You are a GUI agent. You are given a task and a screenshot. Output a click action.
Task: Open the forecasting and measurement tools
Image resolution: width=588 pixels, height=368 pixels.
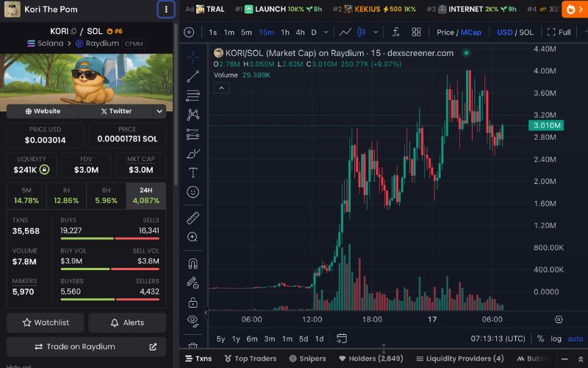tap(193, 134)
